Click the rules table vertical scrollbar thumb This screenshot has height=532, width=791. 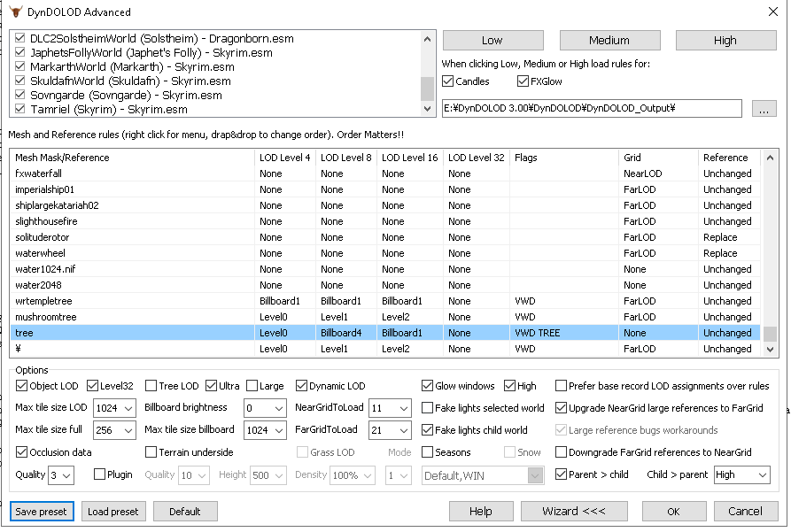(x=770, y=334)
